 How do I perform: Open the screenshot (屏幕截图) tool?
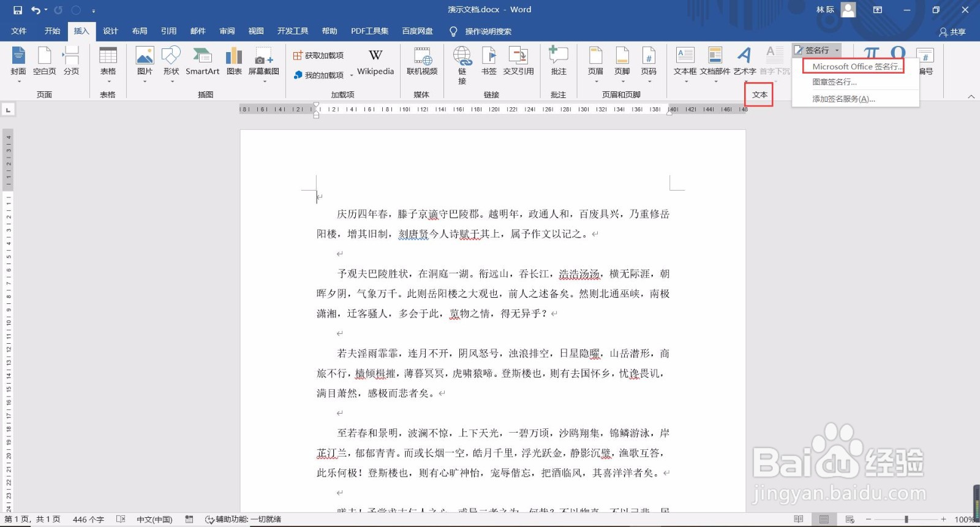pos(263,64)
